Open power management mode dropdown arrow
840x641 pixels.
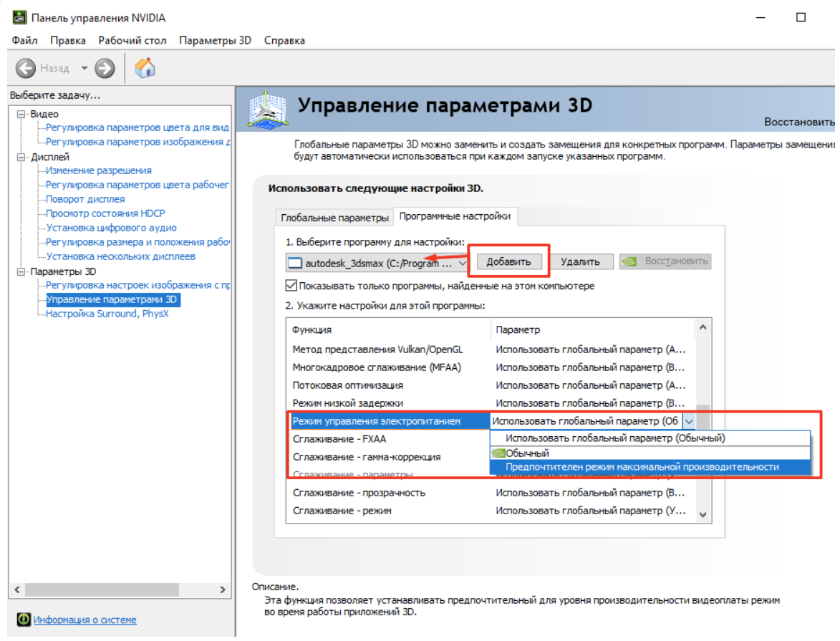[690, 421]
